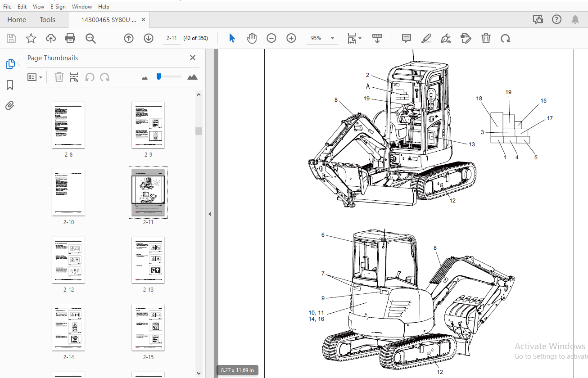Zoom in with the plus circle icon
This screenshot has height=378, width=588.
(x=291, y=38)
